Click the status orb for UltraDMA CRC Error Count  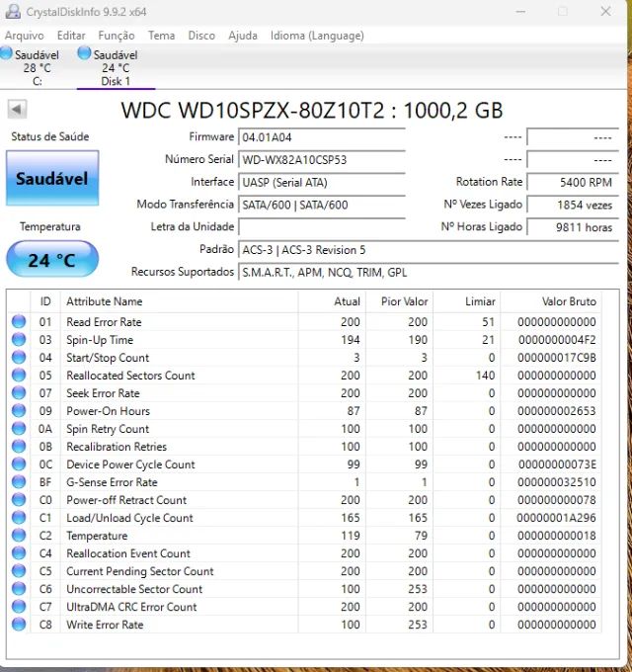[19, 606]
